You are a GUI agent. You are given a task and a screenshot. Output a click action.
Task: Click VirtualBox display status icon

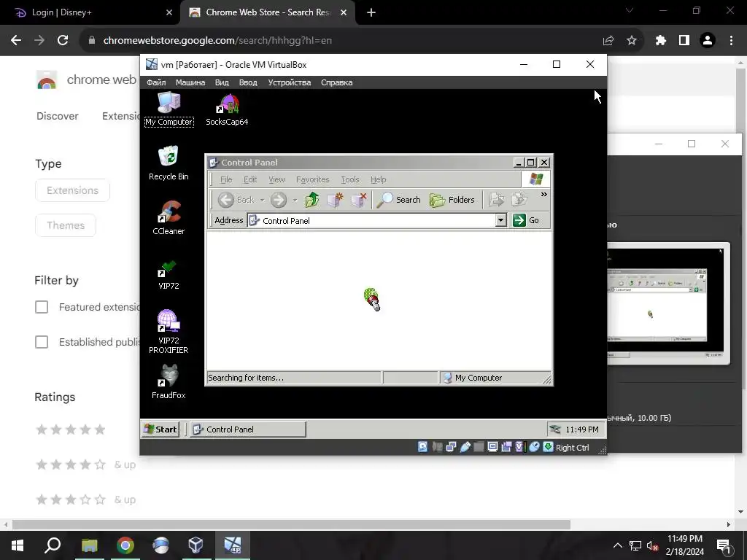[x=493, y=447]
